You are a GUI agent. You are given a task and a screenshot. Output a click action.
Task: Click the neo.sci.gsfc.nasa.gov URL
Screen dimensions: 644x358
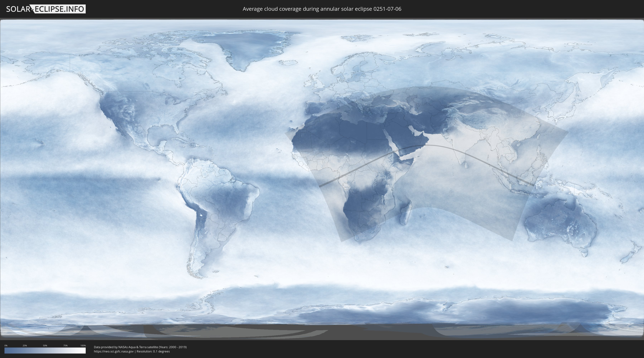point(114,351)
